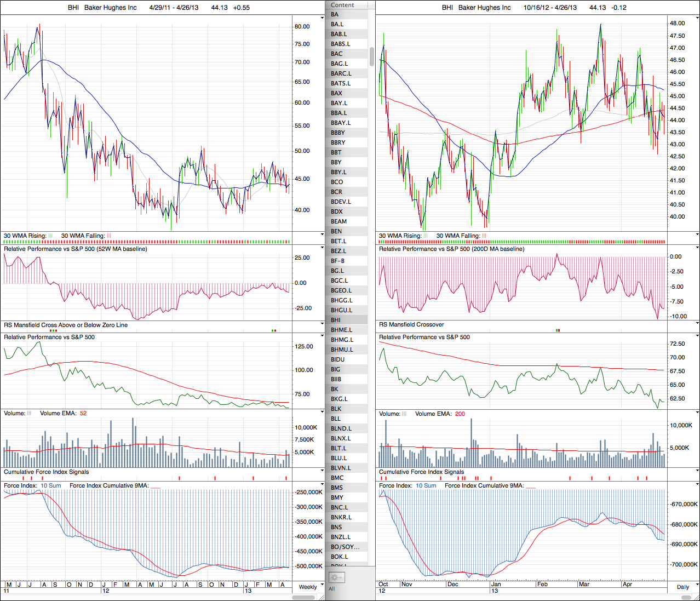Screen dimensions: 700x601
Task: Open the gear action menu below symbol list
Action: [x=336, y=577]
